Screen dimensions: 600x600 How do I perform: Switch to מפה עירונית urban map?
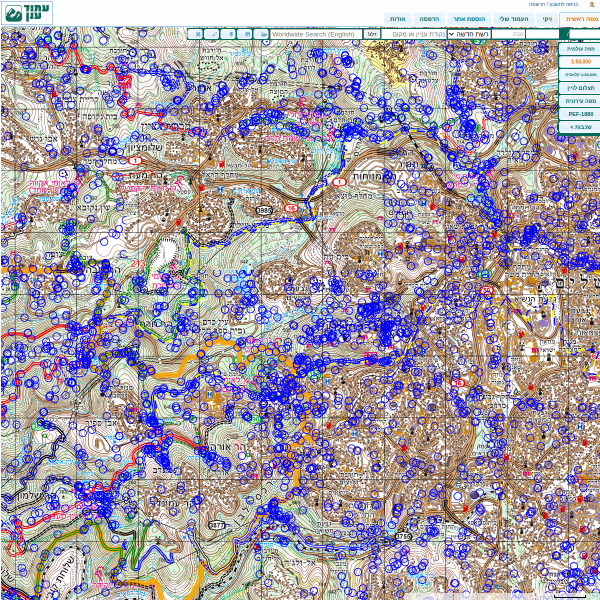[580, 101]
